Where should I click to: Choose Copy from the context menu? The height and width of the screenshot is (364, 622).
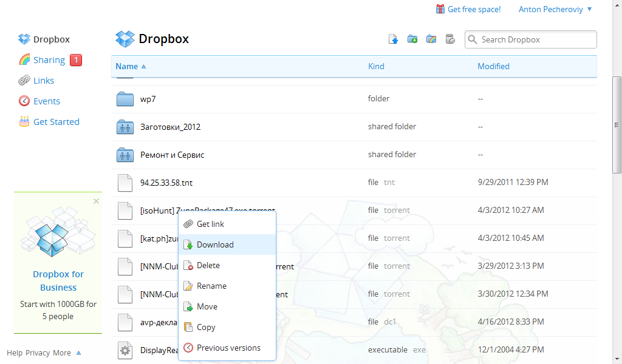point(227,327)
